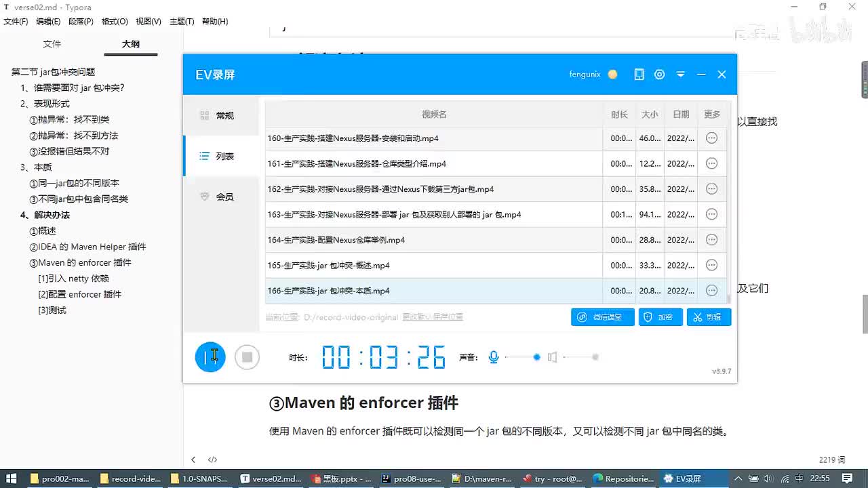This screenshot has width=868, height=488.
Task: Click the speaker icon in EV录屏
Action: pyautogui.click(x=553, y=357)
